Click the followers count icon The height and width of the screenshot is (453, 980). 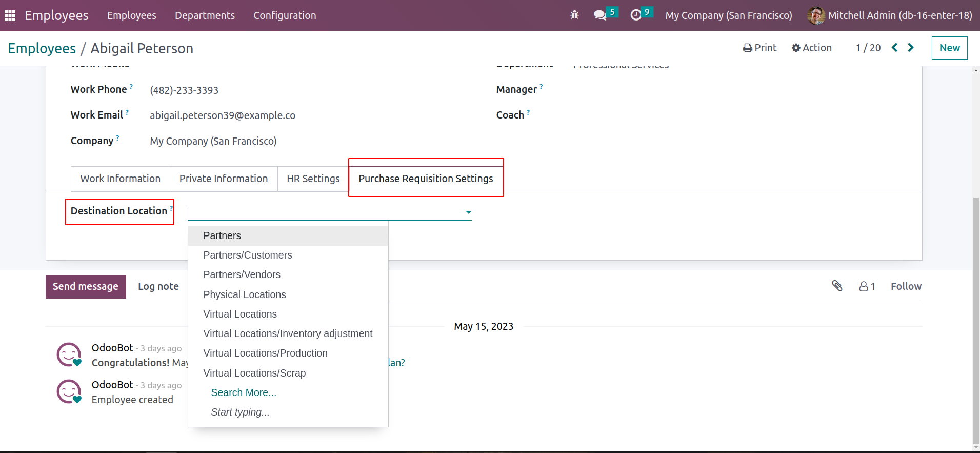[x=867, y=286]
